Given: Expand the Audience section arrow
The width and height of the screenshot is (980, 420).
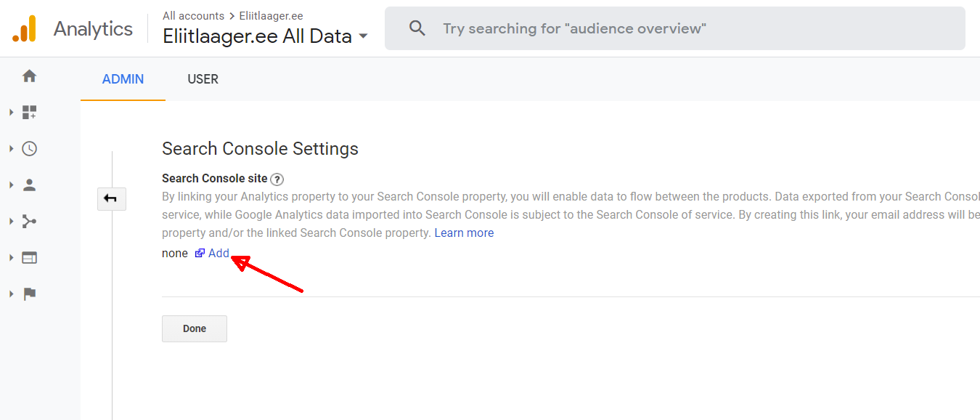Looking at the screenshot, I should 11,185.
